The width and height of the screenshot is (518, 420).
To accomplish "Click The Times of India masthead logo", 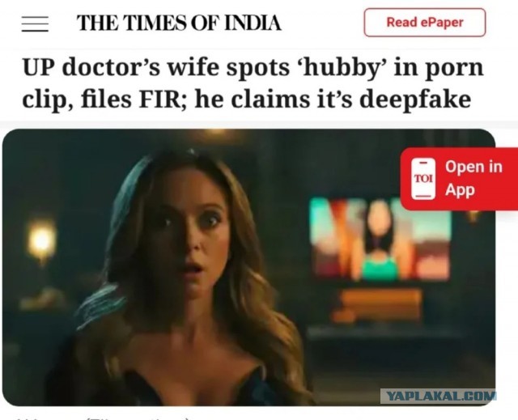I will 179,23.
